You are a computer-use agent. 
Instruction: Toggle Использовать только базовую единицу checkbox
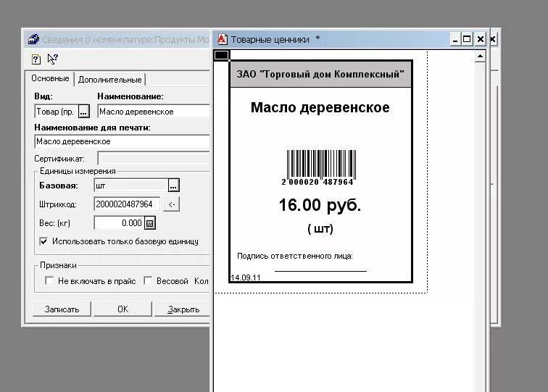click(43, 241)
